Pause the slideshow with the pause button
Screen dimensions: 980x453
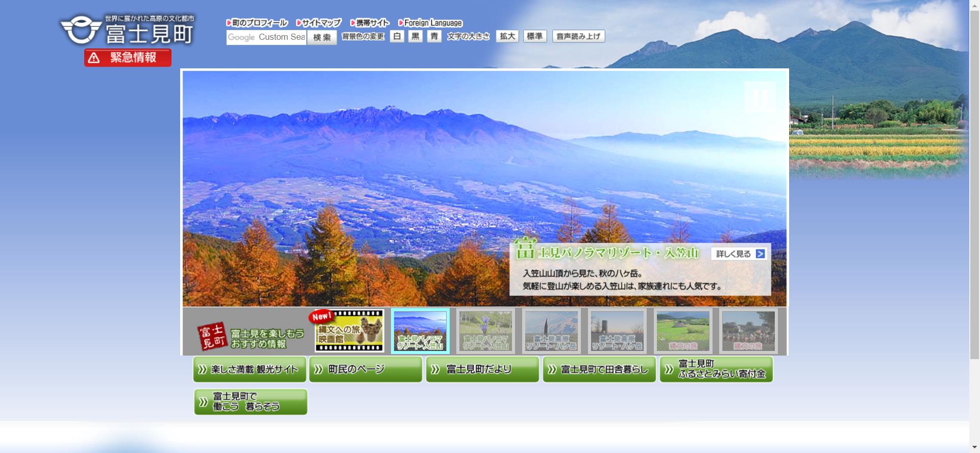759,97
